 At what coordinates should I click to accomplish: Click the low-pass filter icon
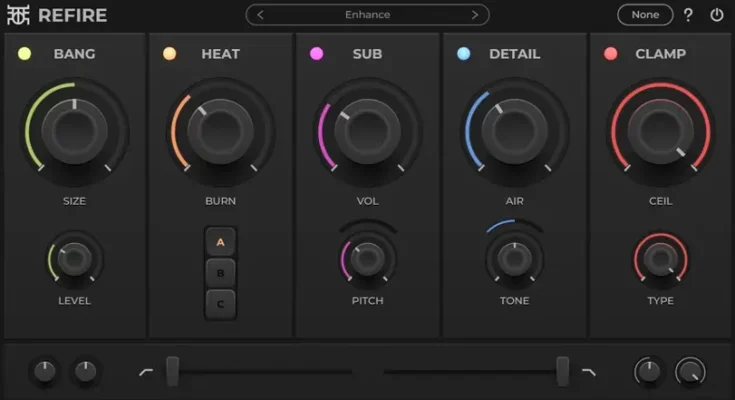(589, 372)
